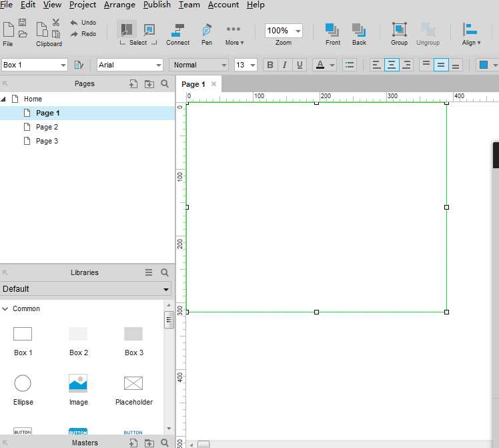The width and height of the screenshot is (499, 448).
Task: Align text to bottom
Action: click(456, 65)
